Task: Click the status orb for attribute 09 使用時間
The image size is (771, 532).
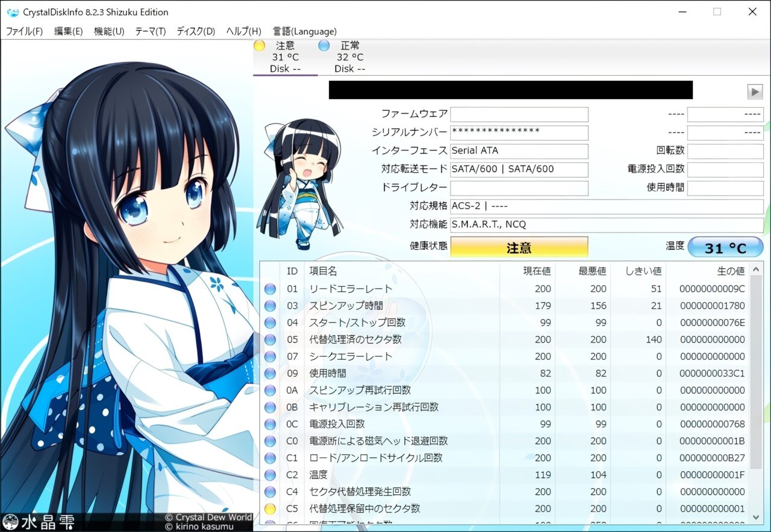Action: tap(270, 373)
